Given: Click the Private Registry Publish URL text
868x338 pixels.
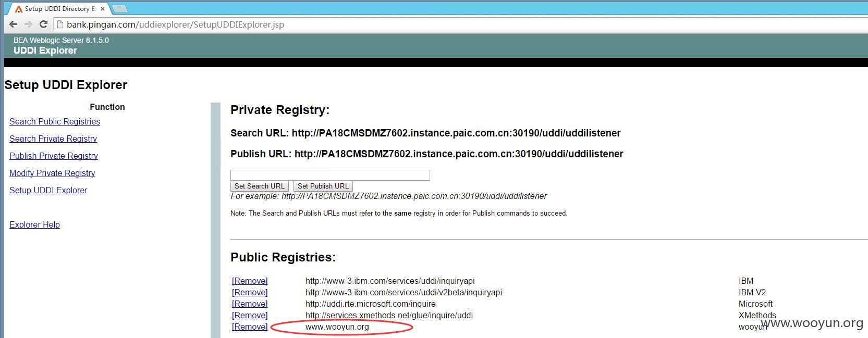Looking at the screenshot, I should (427, 154).
